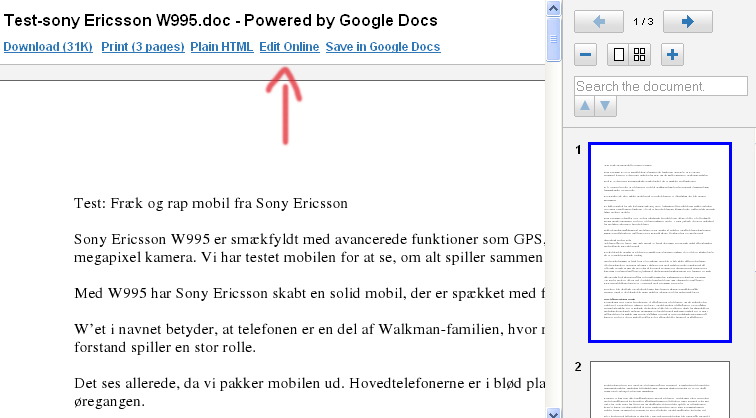Switch to thumbnail grid view icon
756x418 pixels.
[x=639, y=54]
